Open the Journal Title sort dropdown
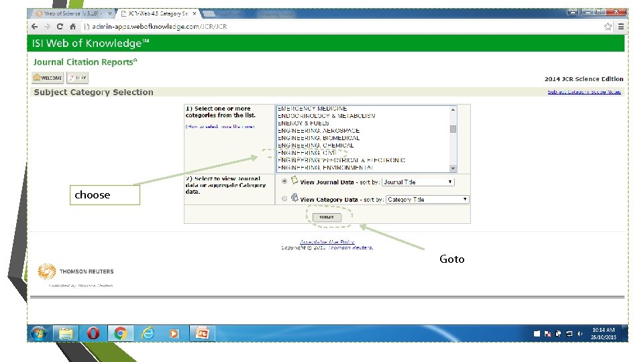This screenshot has height=362, width=644. click(x=418, y=182)
